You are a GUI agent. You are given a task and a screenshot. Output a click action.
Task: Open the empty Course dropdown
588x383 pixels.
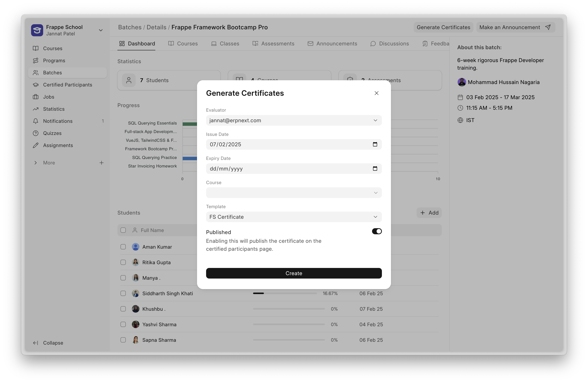tap(293, 193)
